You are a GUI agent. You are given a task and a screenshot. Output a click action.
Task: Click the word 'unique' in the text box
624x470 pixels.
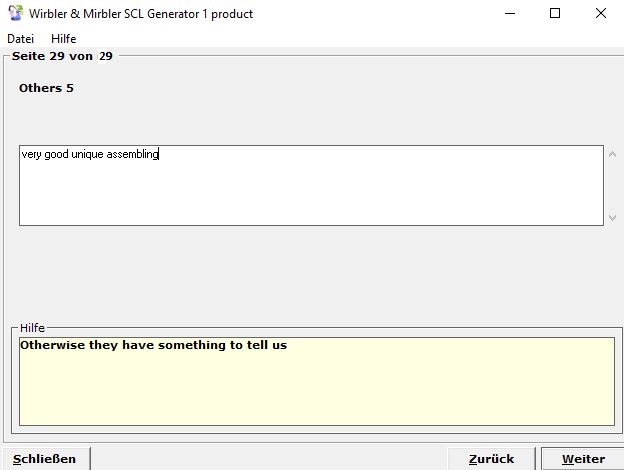87,155
